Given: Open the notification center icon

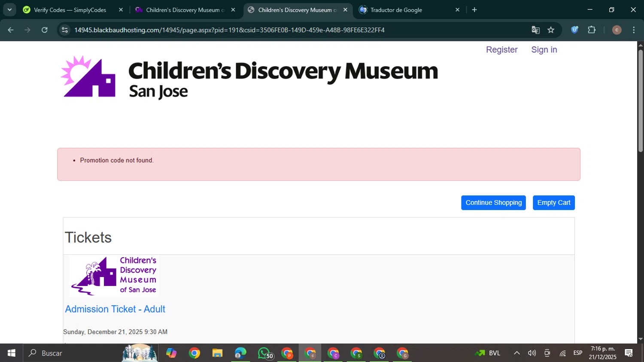Looking at the screenshot, I should [x=629, y=353].
